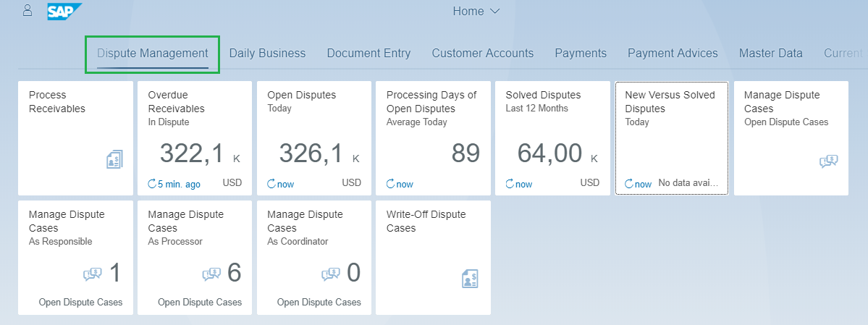Open Manage Dispute Cases As Coordinator title

click(x=305, y=221)
